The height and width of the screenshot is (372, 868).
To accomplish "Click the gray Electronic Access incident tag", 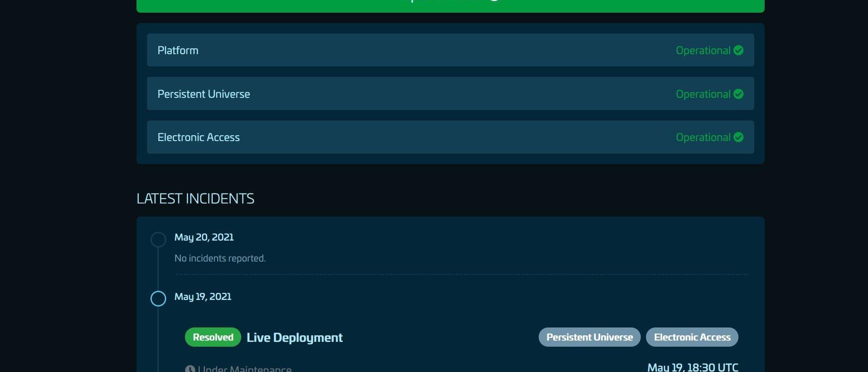I will 692,337.
